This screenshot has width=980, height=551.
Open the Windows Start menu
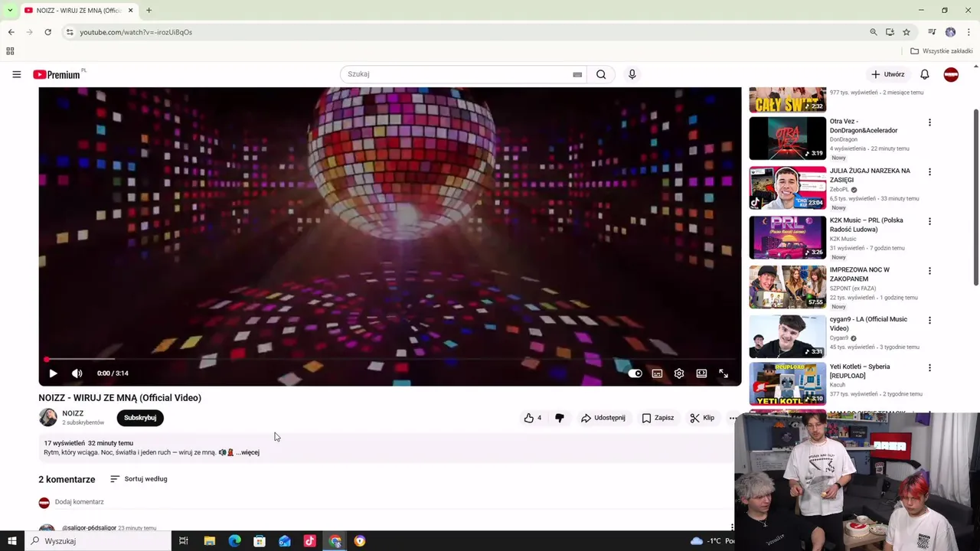[x=11, y=541]
